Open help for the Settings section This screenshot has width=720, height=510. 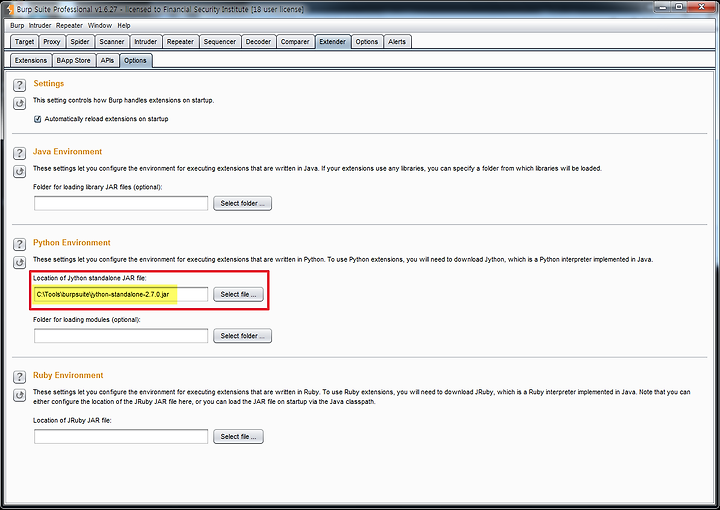pos(19,85)
